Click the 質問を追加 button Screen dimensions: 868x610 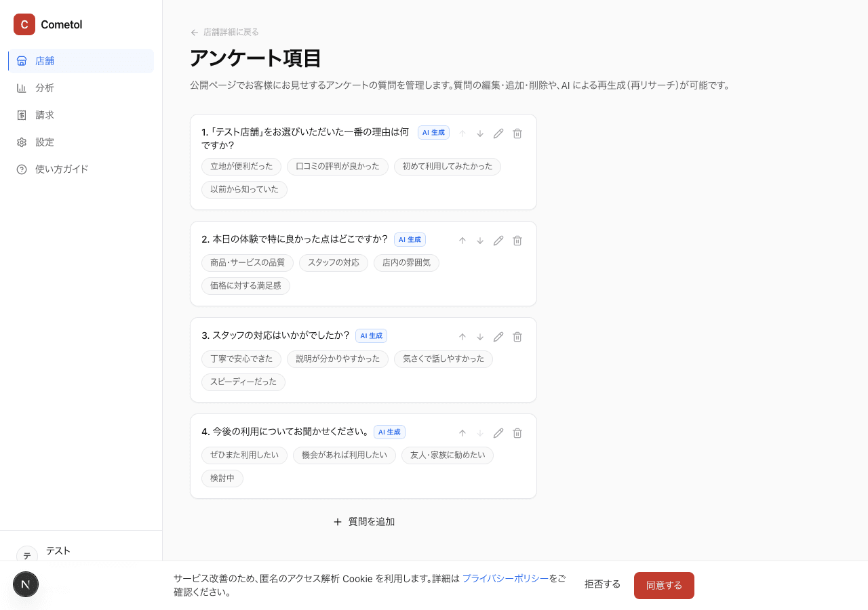coord(363,522)
